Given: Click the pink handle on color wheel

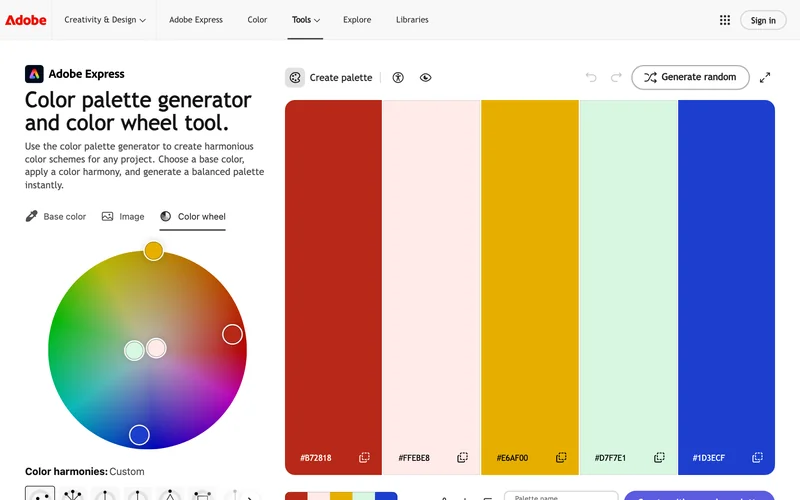Looking at the screenshot, I should [x=156, y=348].
